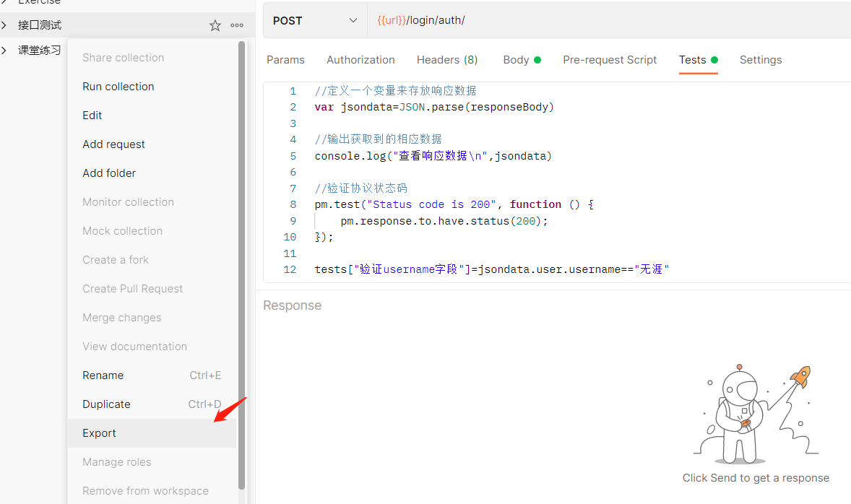Click the context menu scrollbar
851x504 pixels.
pos(241,265)
